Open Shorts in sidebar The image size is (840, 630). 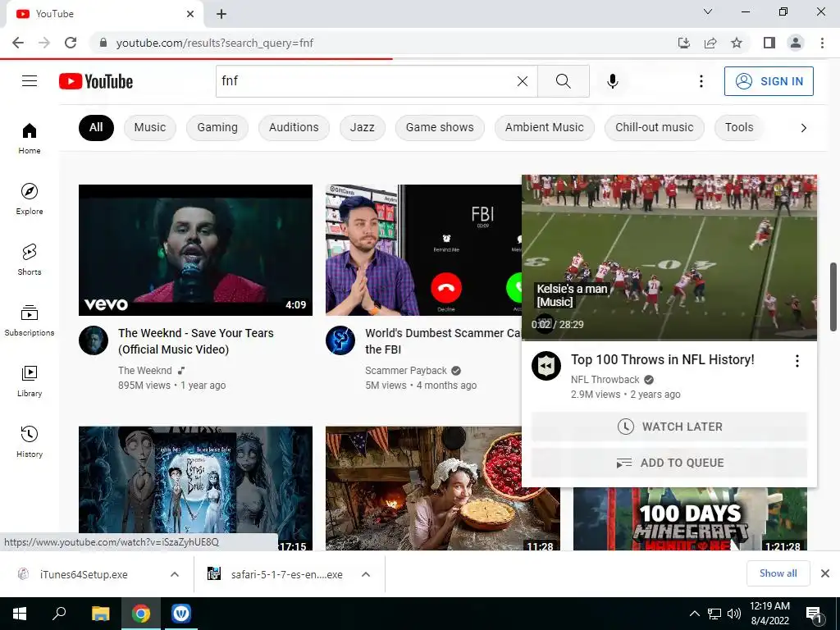coord(30,259)
